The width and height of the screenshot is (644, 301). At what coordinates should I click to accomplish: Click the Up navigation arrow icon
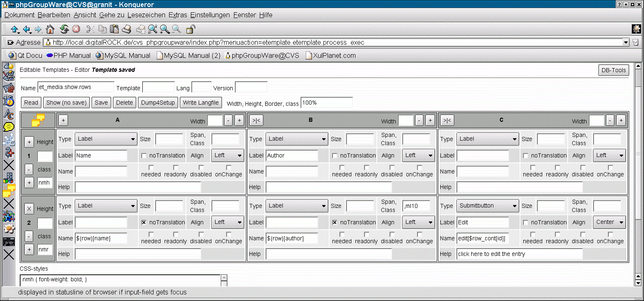[15, 29]
